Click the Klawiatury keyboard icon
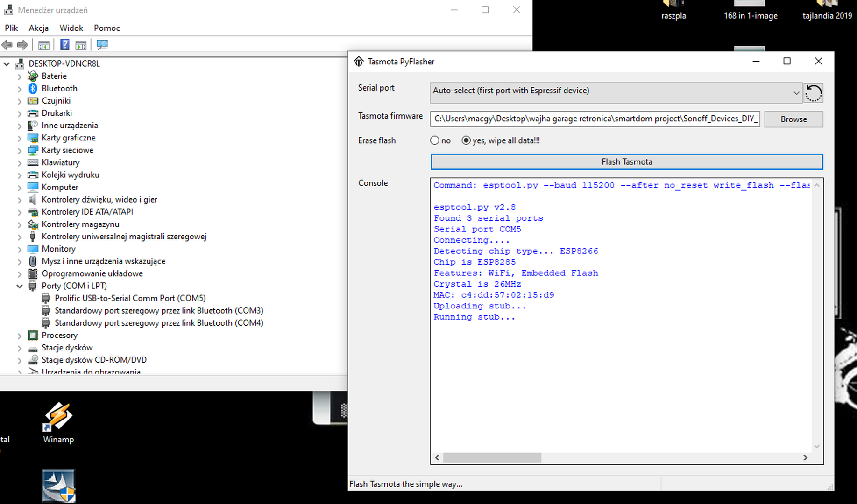The width and height of the screenshot is (857, 504). click(33, 162)
